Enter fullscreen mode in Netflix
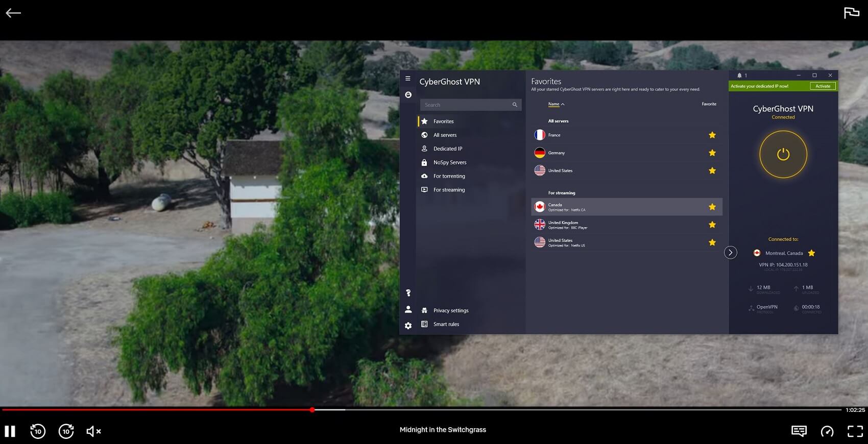 coord(855,431)
